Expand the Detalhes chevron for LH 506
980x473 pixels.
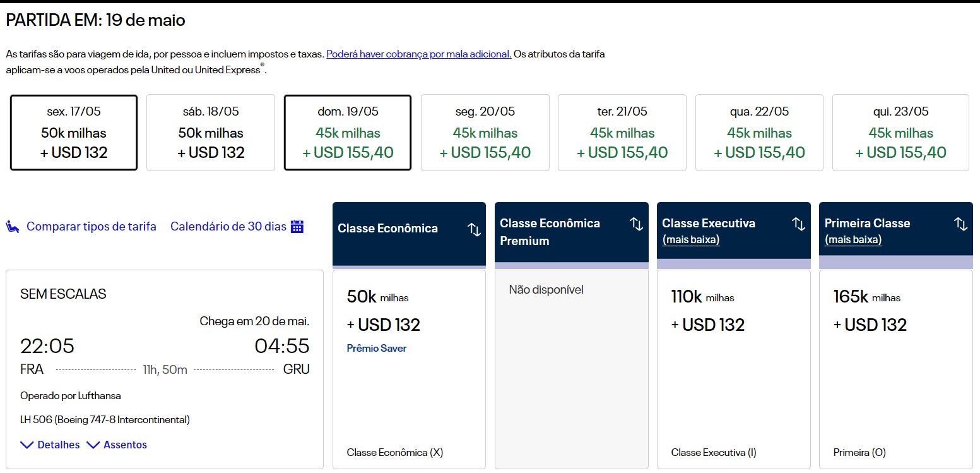[x=27, y=445]
